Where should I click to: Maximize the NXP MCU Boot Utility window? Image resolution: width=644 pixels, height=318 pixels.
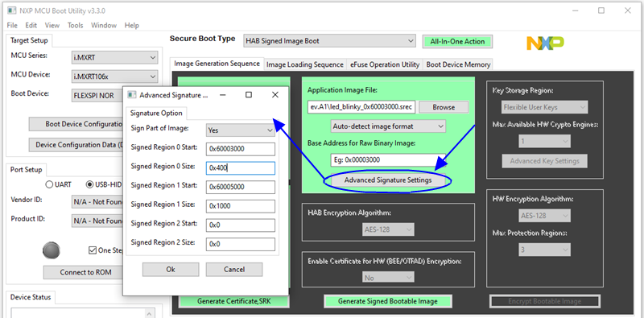(x=601, y=10)
